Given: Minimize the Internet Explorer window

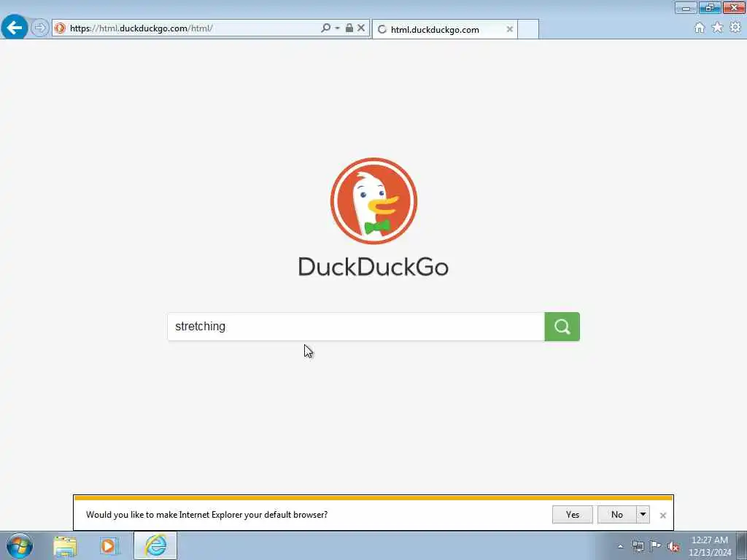Looking at the screenshot, I should pyautogui.click(x=686, y=7).
